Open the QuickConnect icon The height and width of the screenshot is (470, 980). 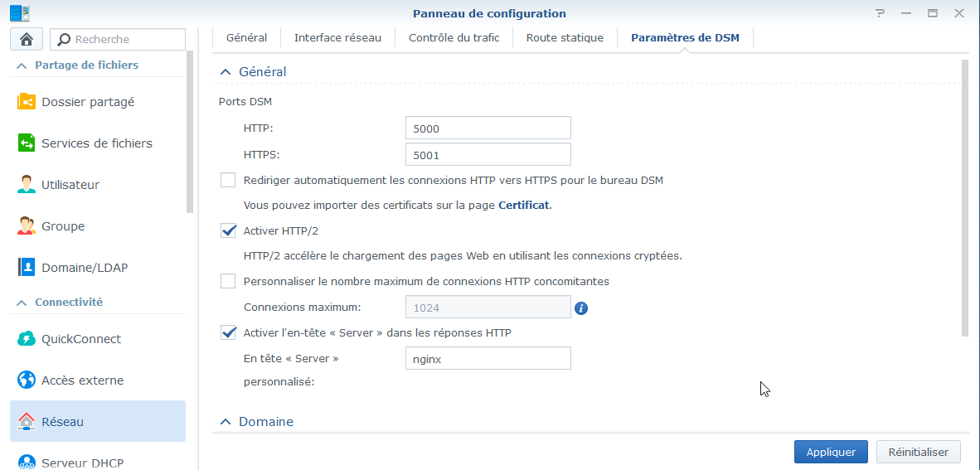point(27,339)
